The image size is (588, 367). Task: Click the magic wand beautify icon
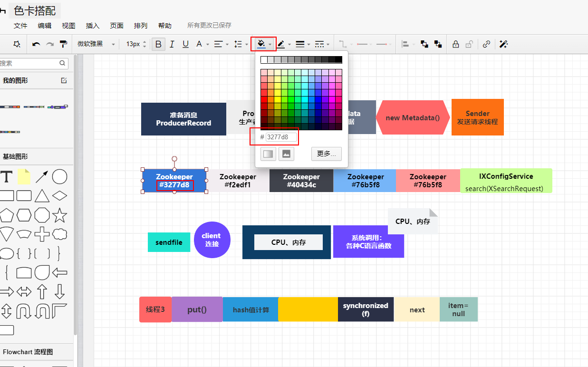pos(503,44)
